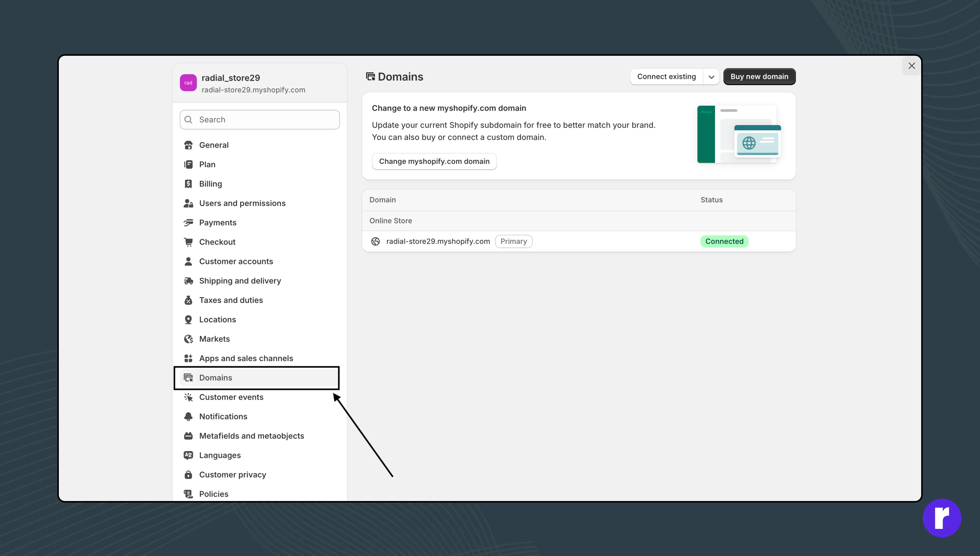Click the Connect existing button

pyautogui.click(x=666, y=77)
